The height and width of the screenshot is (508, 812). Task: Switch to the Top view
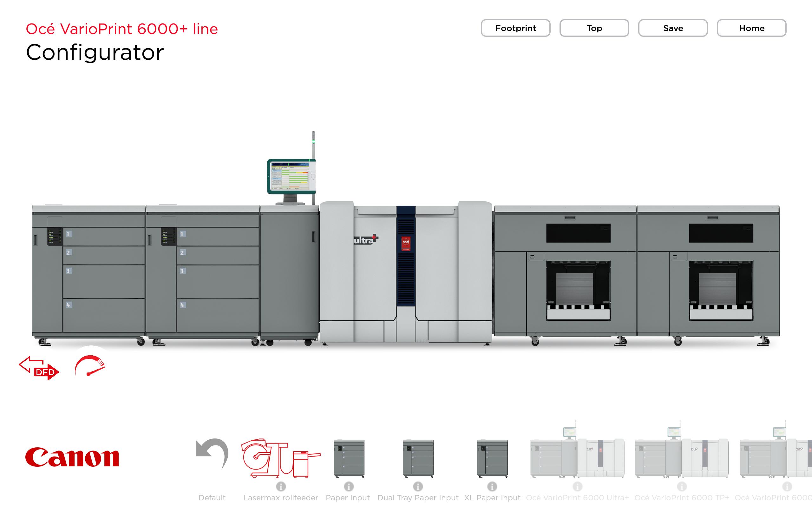(594, 28)
